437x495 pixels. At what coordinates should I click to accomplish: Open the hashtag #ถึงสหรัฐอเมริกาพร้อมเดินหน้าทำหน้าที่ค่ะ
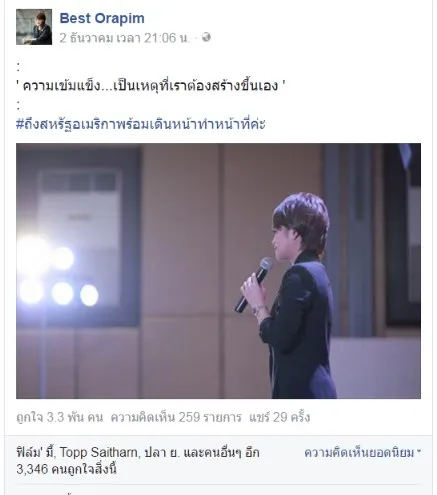click(x=141, y=124)
